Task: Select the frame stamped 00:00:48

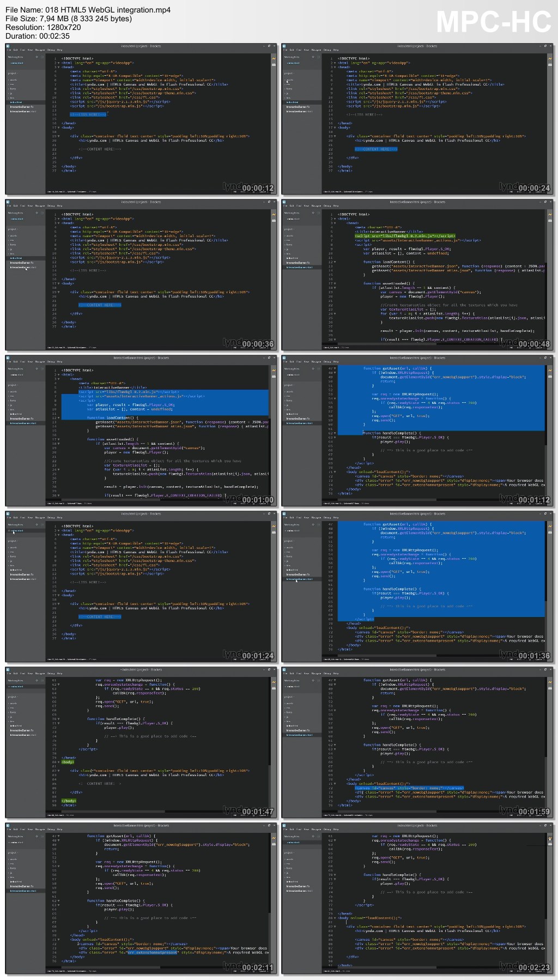Action: tap(417, 274)
